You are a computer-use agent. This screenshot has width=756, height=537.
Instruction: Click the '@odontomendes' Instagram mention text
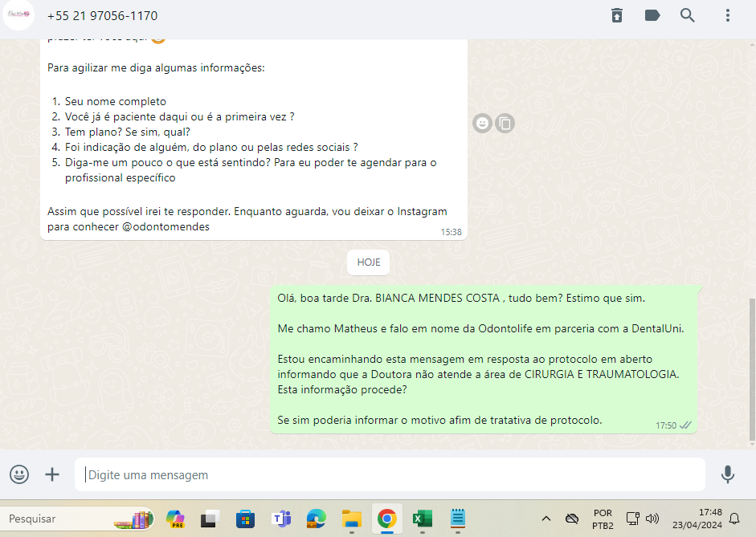pyautogui.click(x=166, y=227)
